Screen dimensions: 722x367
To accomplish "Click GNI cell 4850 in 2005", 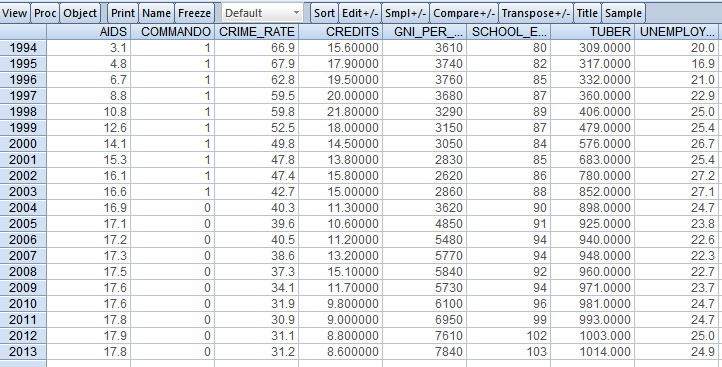I will (424, 224).
